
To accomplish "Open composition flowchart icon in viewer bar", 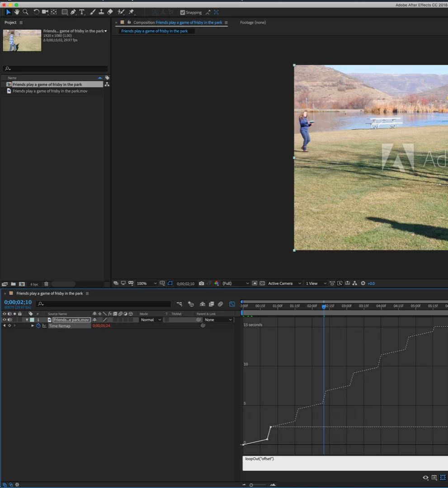I will coord(354,283).
